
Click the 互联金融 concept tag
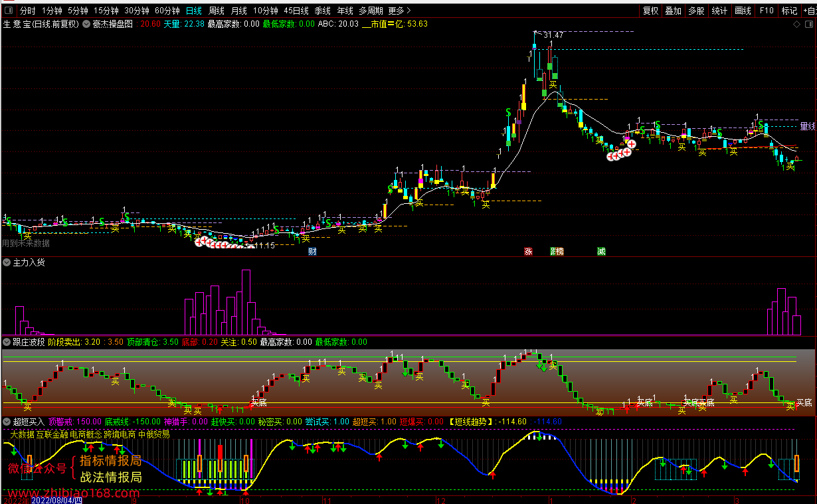[52, 434]
